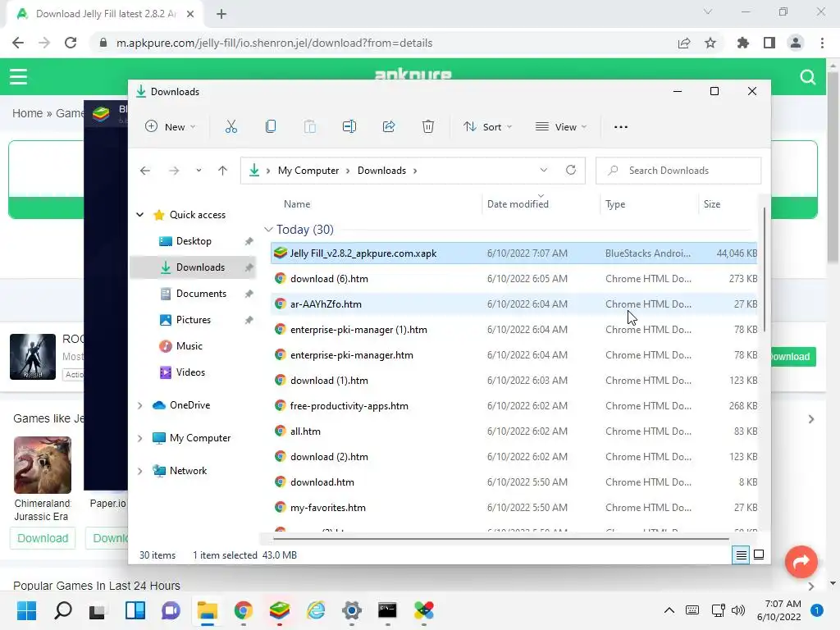Select file all.htm
The image size is (840, 630).
tap(514, 431)
